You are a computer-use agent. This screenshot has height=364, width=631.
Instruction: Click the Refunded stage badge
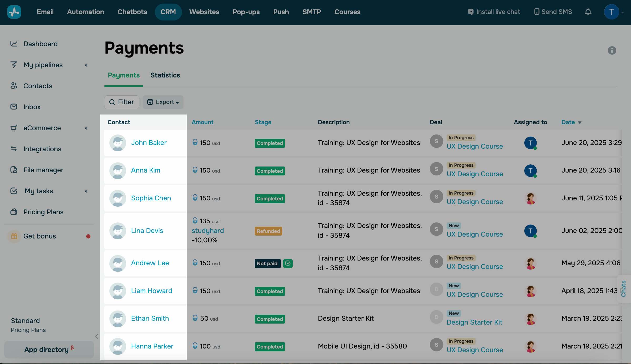pos(268,231)
